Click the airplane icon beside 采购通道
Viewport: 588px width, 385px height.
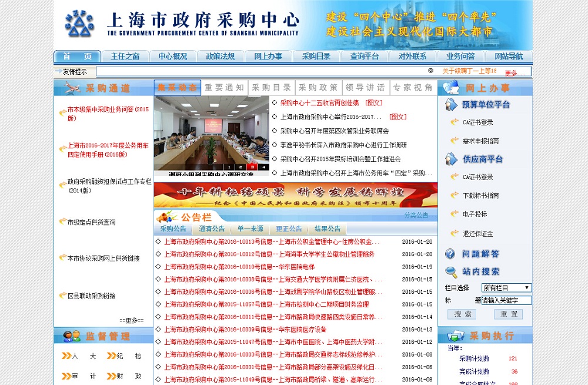[x=72, y=88]
